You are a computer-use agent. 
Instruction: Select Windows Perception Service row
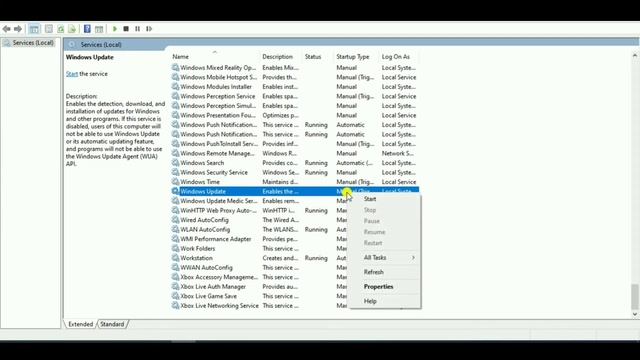pos(295,96)
